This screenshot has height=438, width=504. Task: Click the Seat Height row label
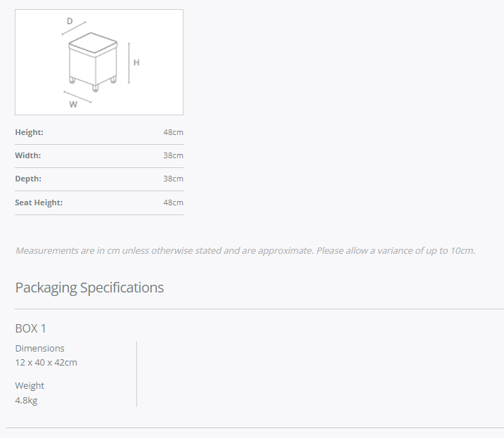(39, 202)
